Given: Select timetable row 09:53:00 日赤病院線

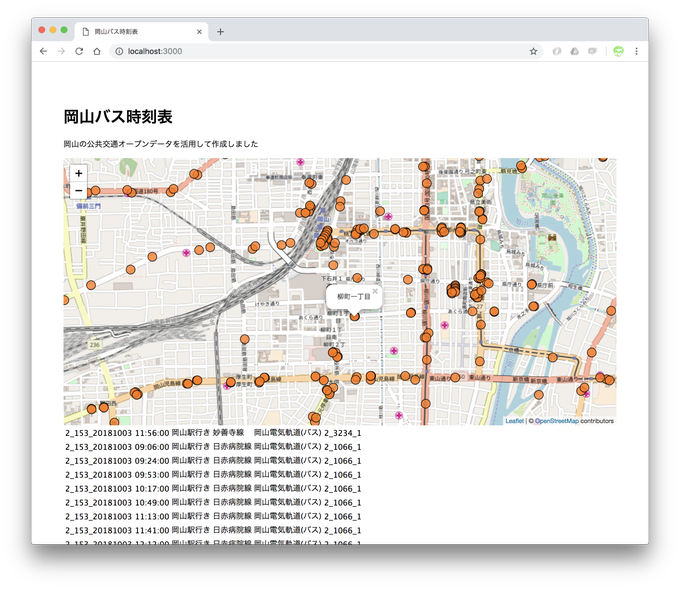Looking at the screenshot, I should [x=213, y=474].
